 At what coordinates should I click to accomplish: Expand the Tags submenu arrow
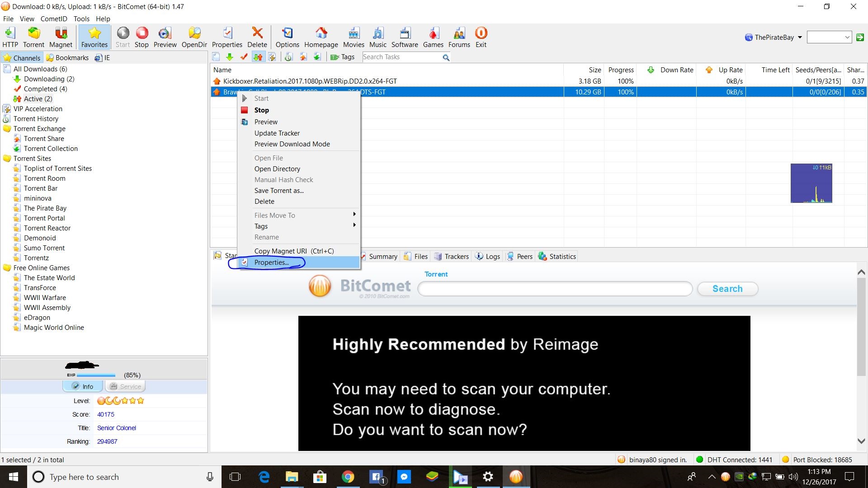click(354, 225)
